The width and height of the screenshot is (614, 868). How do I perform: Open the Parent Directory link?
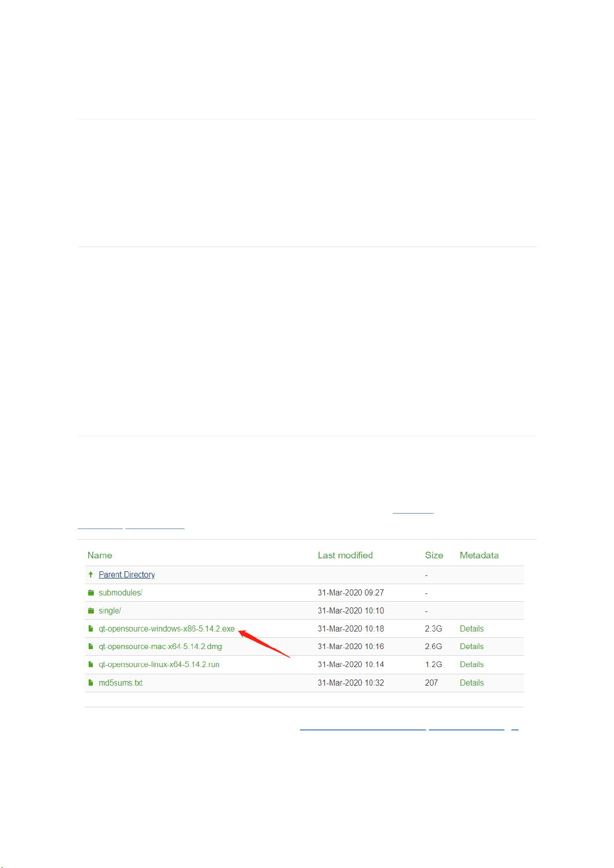point(126,574)
